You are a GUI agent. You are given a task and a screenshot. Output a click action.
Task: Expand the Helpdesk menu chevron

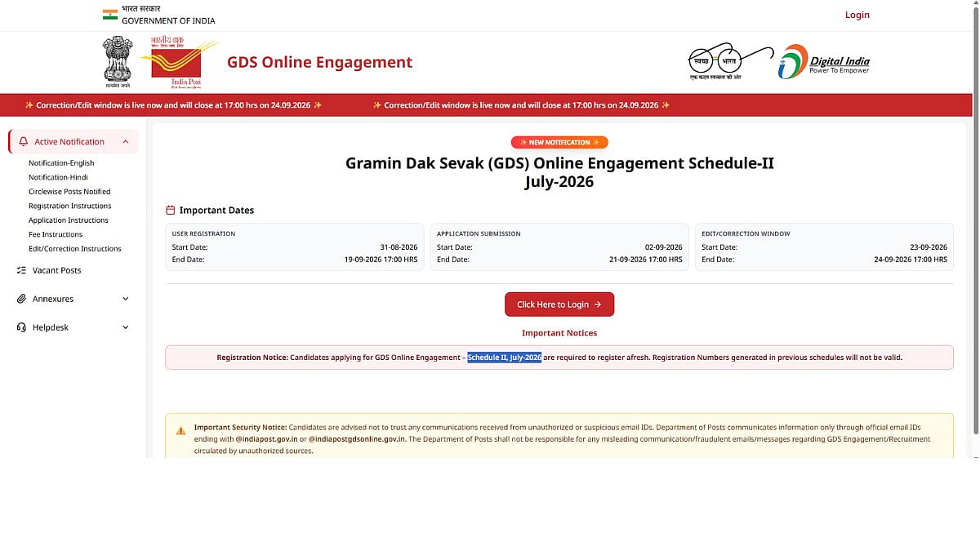click(x=126, y=327)
